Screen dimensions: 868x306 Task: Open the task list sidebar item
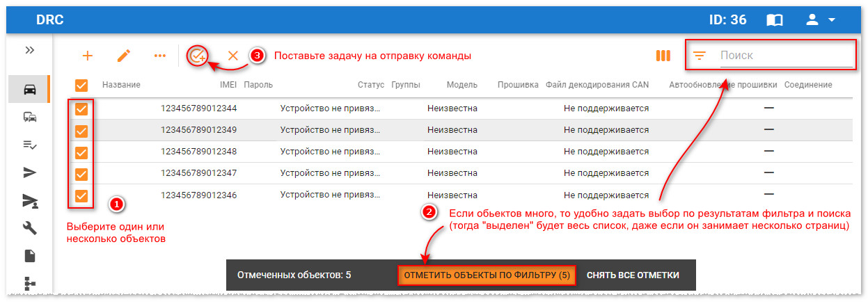tap(31, 145)
